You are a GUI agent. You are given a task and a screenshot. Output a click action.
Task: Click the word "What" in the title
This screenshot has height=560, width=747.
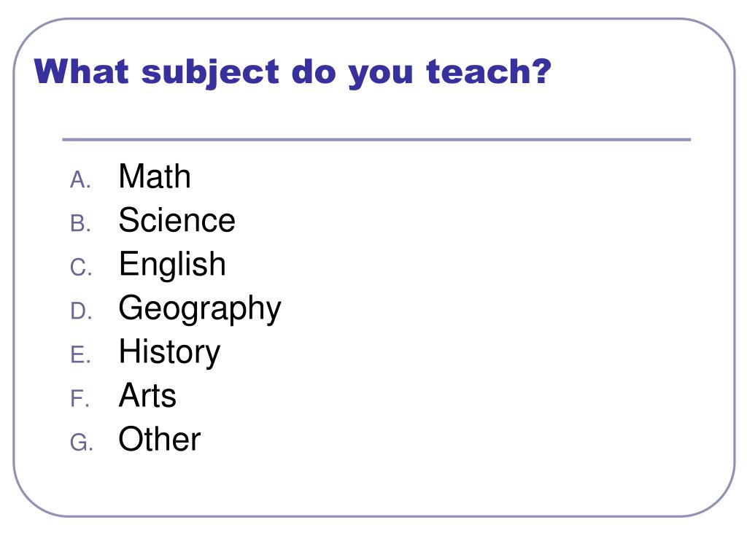click(82, 71)
